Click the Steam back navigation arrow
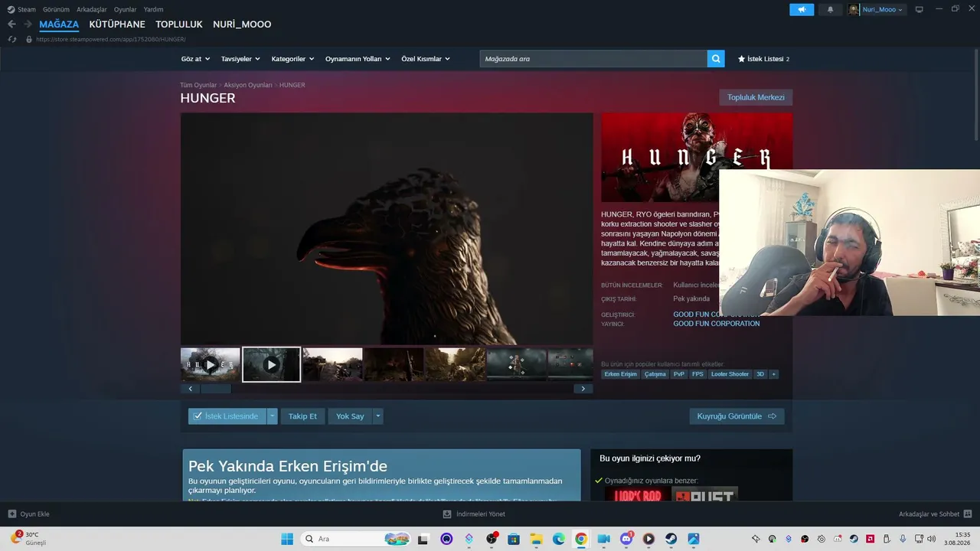The height and width of the screenshot is (551, 980). [11, 24]
